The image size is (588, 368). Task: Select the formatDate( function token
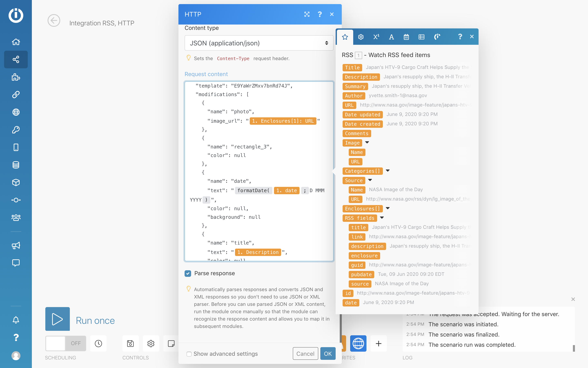253,190
